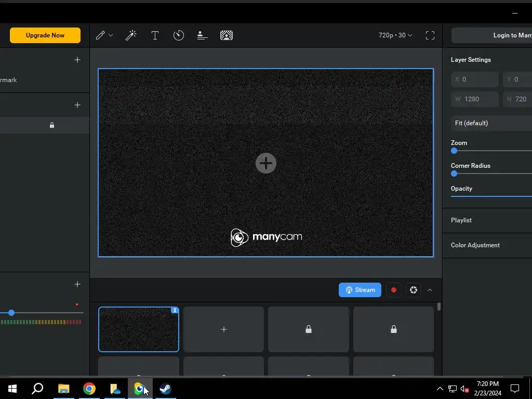Screen dimensions: 532x399
Task: Open the Fit (default) dropdown
Action: 491,123
